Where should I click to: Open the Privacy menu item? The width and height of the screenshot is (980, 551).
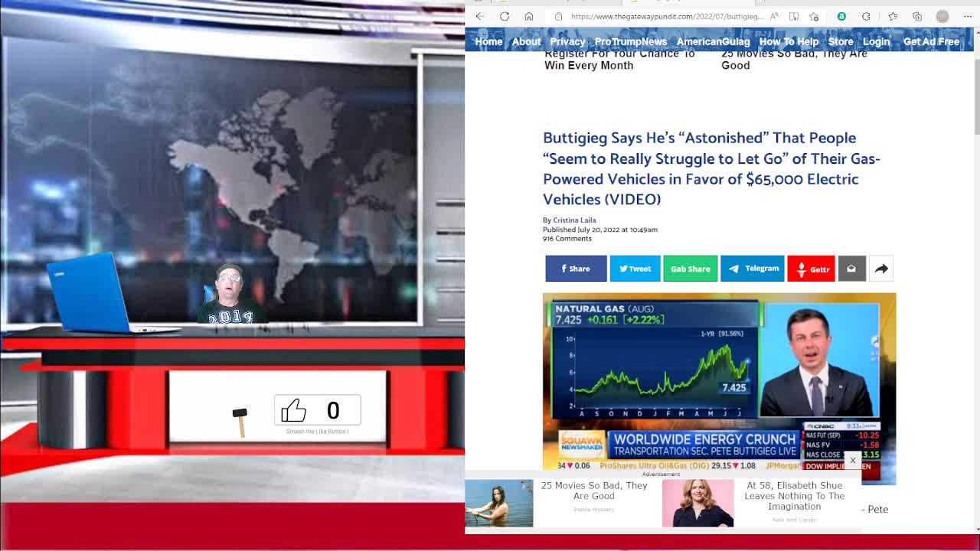[x=567, y=41]
